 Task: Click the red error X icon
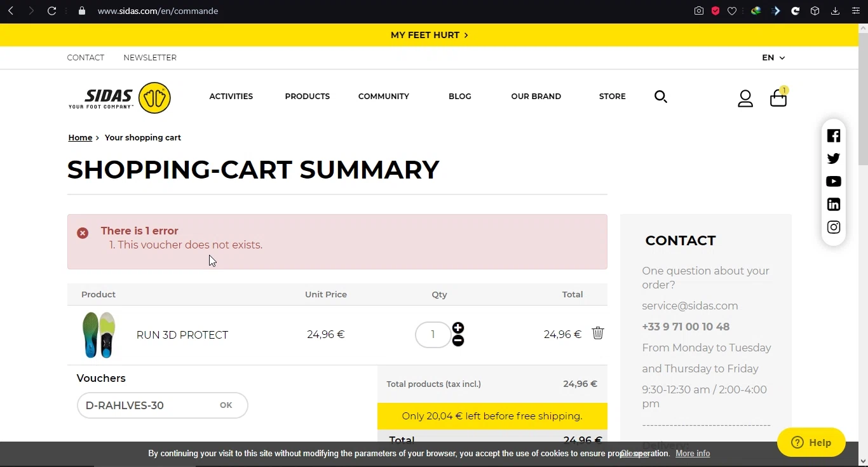click(83, 233)
